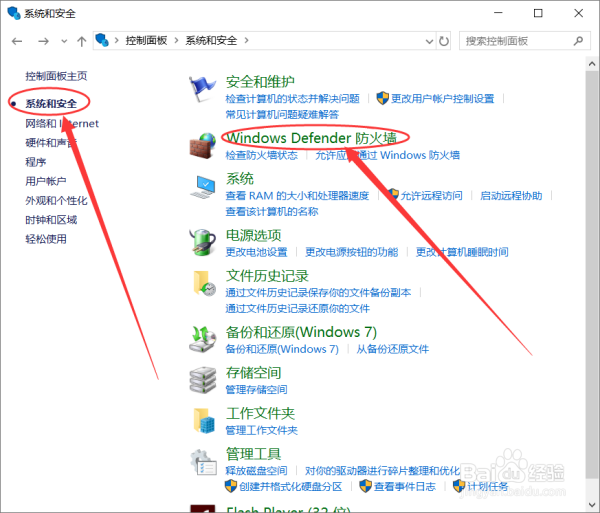The image size is (600, 513).
Task: Click 查看该计算机的名称 link
Action: coord(272,212)
